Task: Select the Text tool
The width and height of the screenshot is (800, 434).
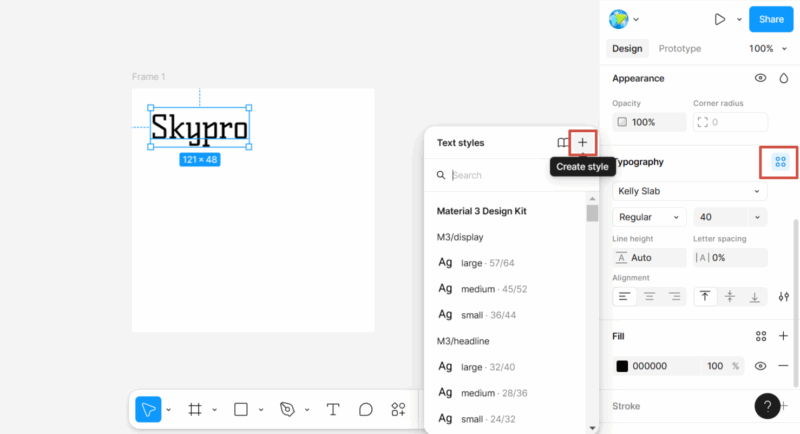Action: [x=333, y=409]
